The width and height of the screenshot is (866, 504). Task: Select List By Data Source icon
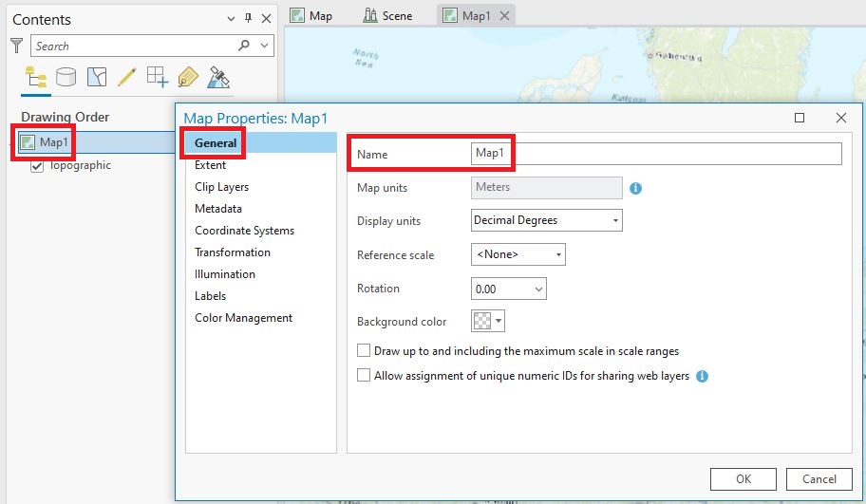(66, 77)
